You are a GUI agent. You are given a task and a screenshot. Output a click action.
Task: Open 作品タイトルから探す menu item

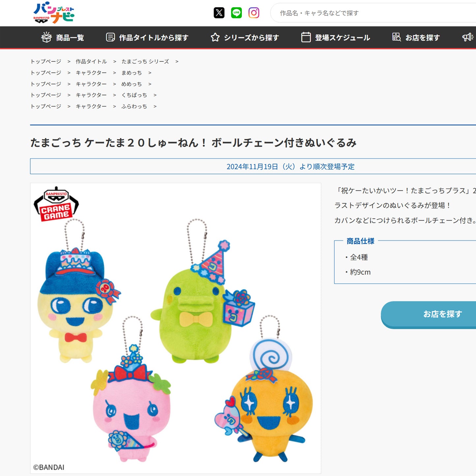(147, 38)
